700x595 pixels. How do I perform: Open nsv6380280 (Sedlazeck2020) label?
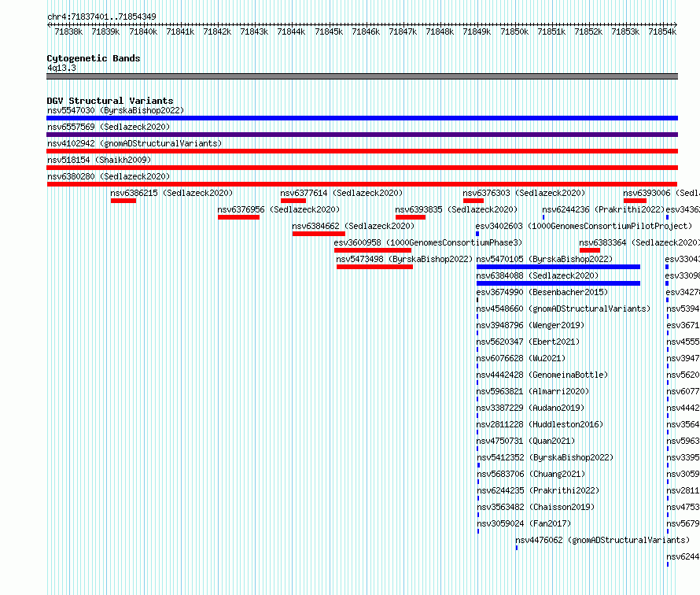click(109, 176)
